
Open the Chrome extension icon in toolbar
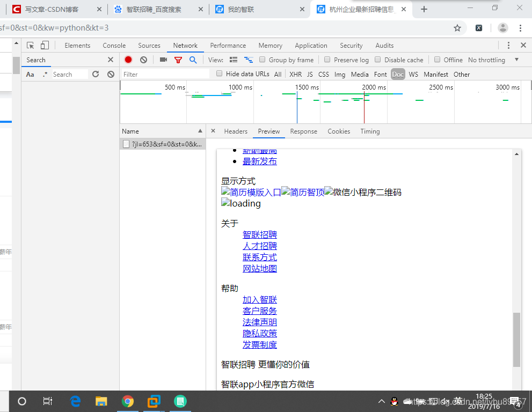pyautogui.click(x=479, y=28)
